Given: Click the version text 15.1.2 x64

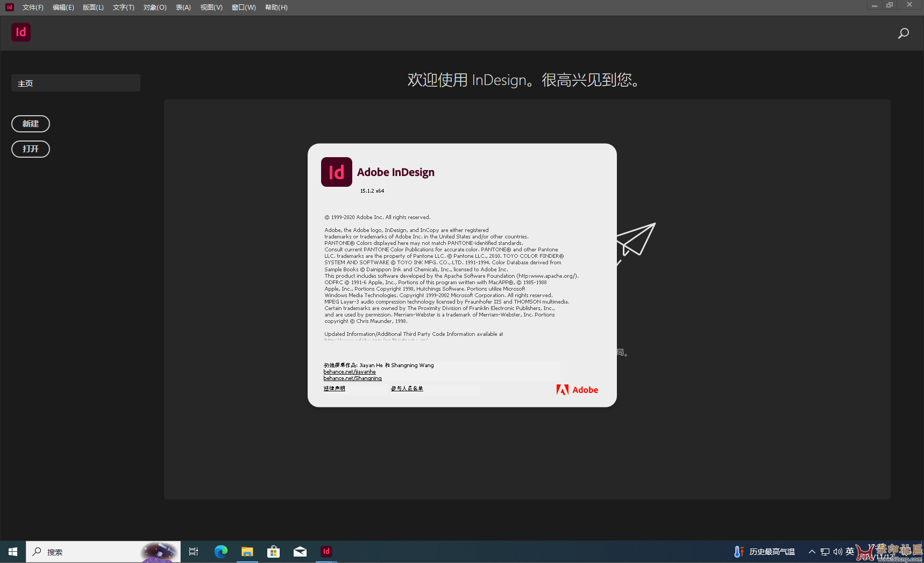Looking at the screenshot, I should (372, 191).
